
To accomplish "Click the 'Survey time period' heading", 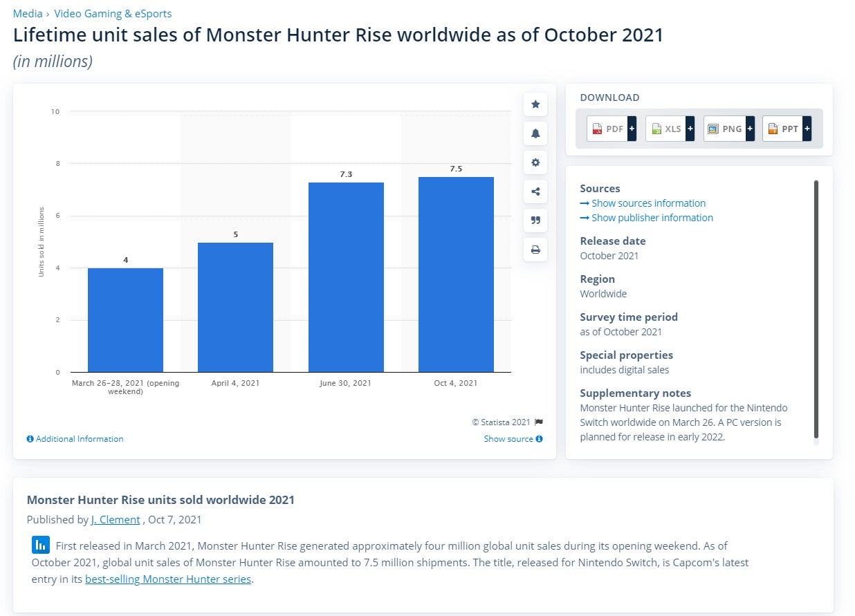I will coord(629,317).
